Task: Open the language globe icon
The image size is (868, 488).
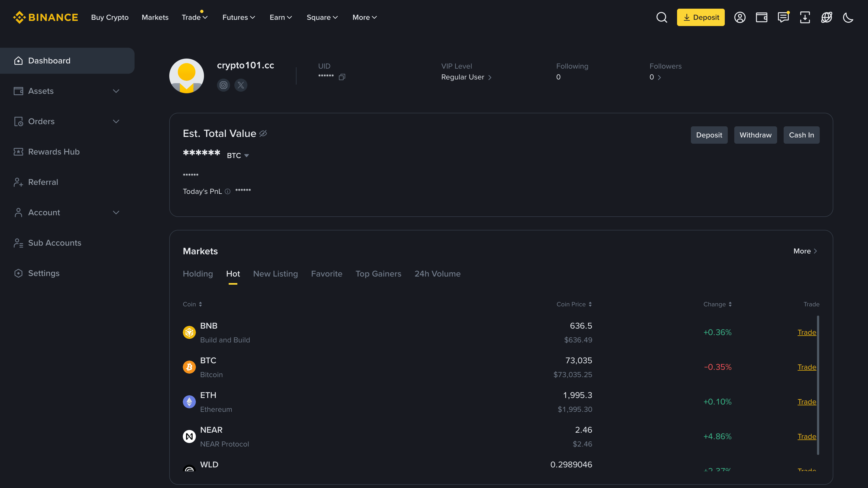Action: 826,17
